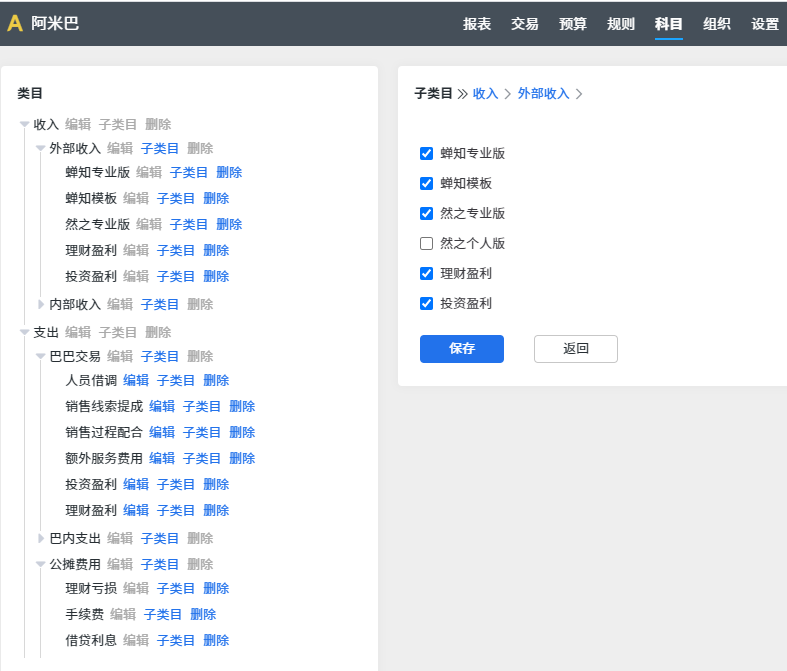
Task: Click the 收入 breadcrumb link
Action: coord(485,93)
